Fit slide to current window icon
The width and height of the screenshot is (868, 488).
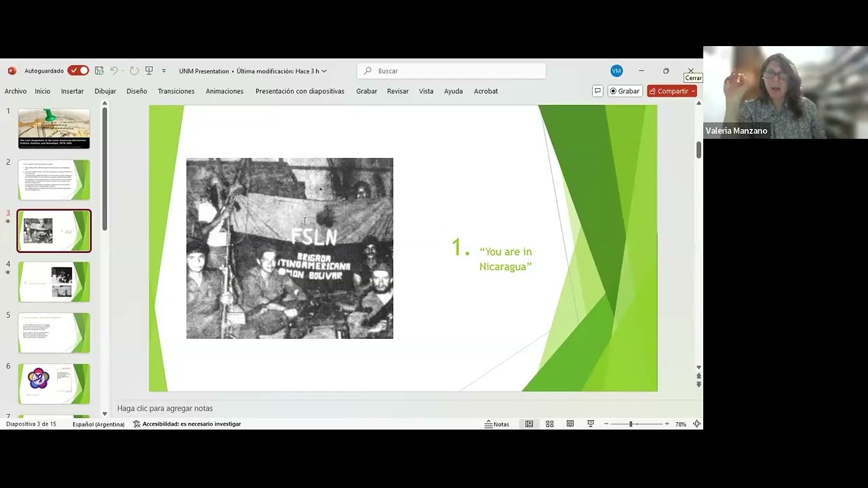tap(696, 424)
